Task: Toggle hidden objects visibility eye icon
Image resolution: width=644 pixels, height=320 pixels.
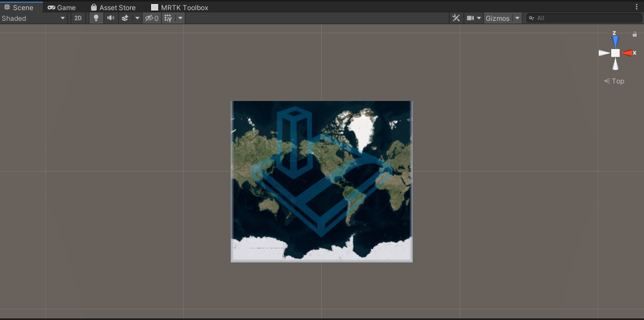Action: pos(151,18)
